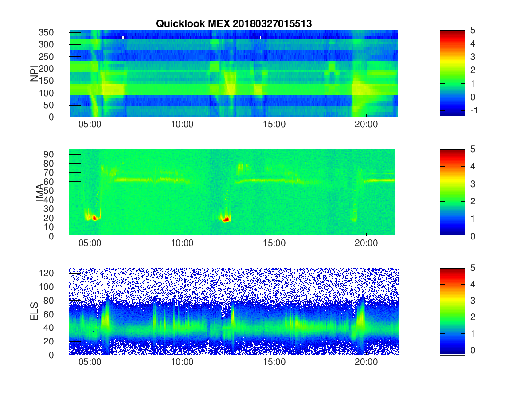The height and width of the screenshot is (399, 532).
Task: Click the red hotspot near 05:00 in IMA panel
Action: point(94,218)
